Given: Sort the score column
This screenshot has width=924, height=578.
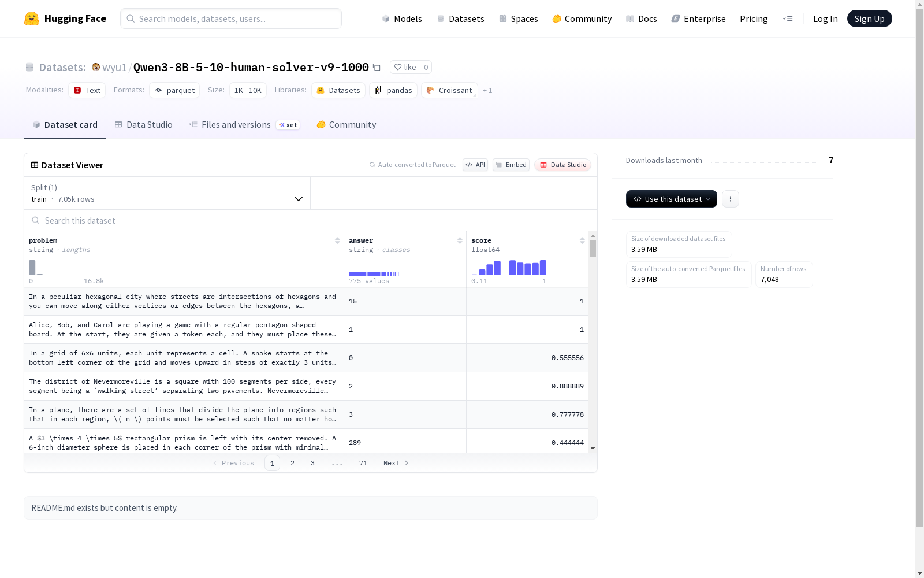Looking at the screenshot, I should pos(582,240).
